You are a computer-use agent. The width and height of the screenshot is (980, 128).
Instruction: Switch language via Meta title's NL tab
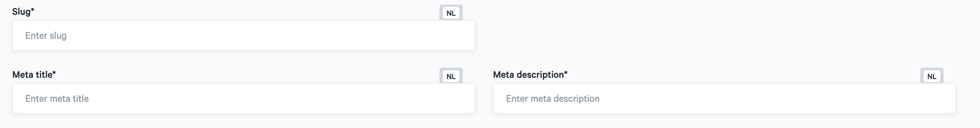(x=451, y=76)
